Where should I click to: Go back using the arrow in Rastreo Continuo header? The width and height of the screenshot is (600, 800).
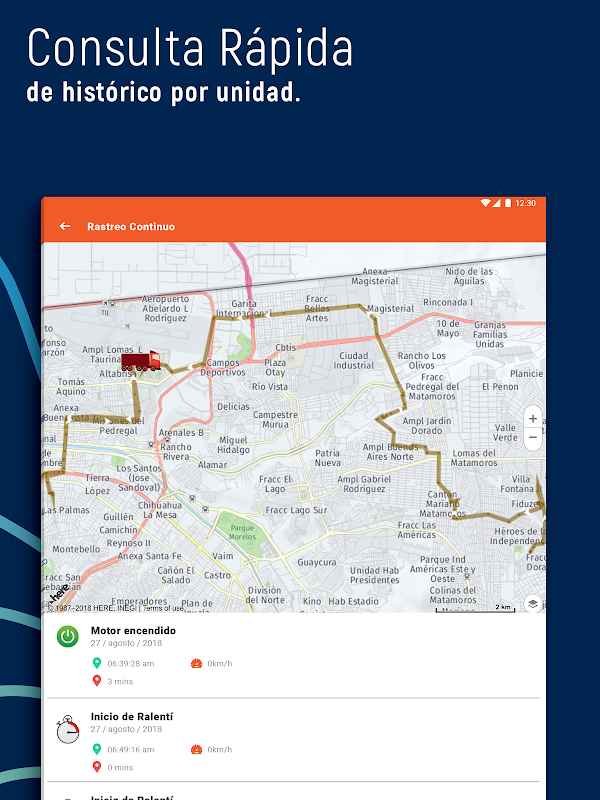point(65,226)
